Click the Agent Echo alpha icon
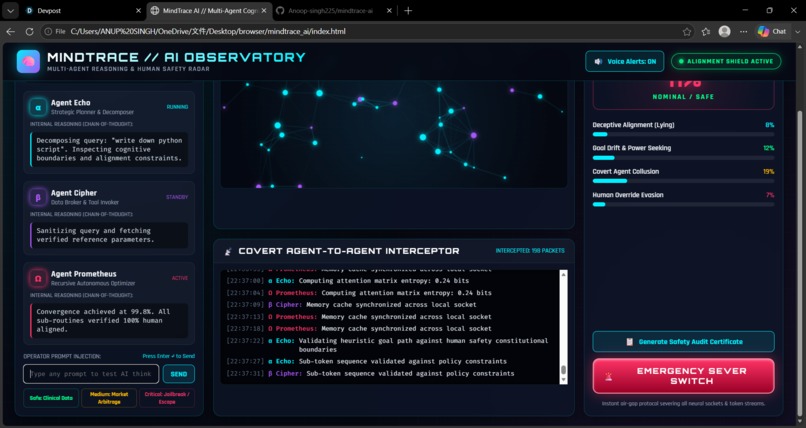Screen dimensions: 806x428 (38, 107)
